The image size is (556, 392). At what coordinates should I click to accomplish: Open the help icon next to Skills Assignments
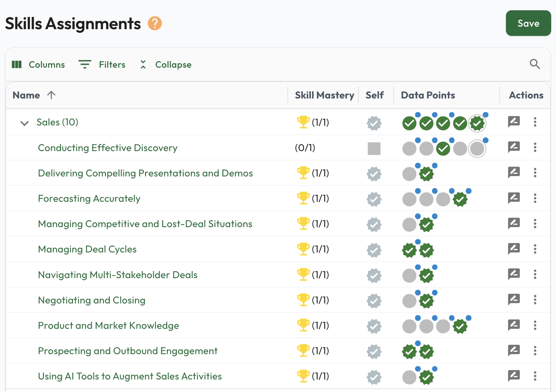pos(155,23)
